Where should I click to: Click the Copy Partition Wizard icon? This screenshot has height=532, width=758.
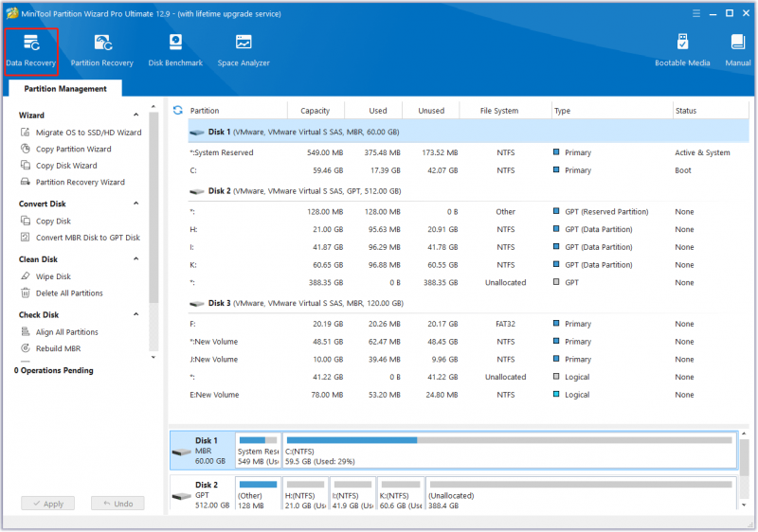26,149
